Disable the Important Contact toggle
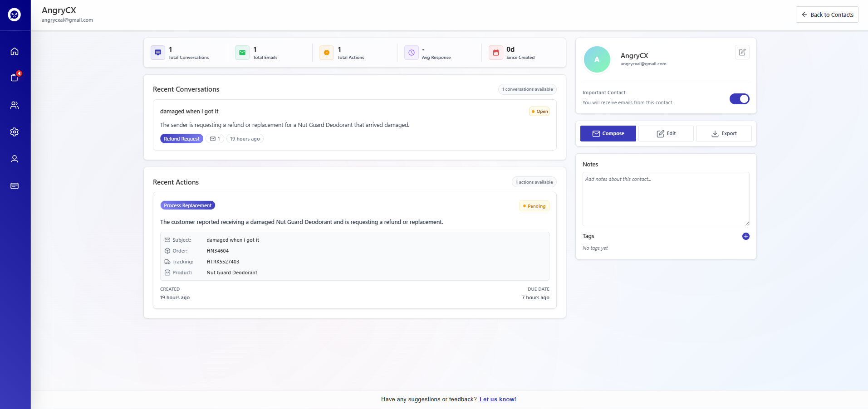The image size is (868, 409). [x=739, y=99]
